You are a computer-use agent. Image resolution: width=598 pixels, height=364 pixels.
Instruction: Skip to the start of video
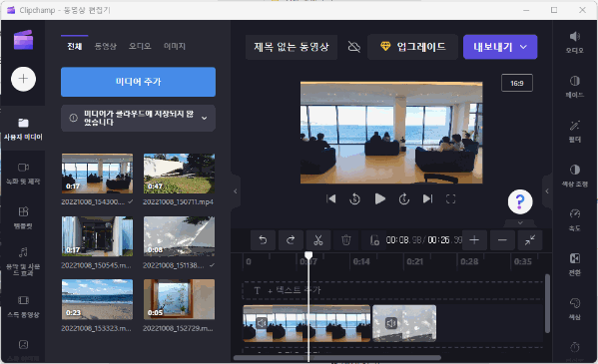point(331,198)
